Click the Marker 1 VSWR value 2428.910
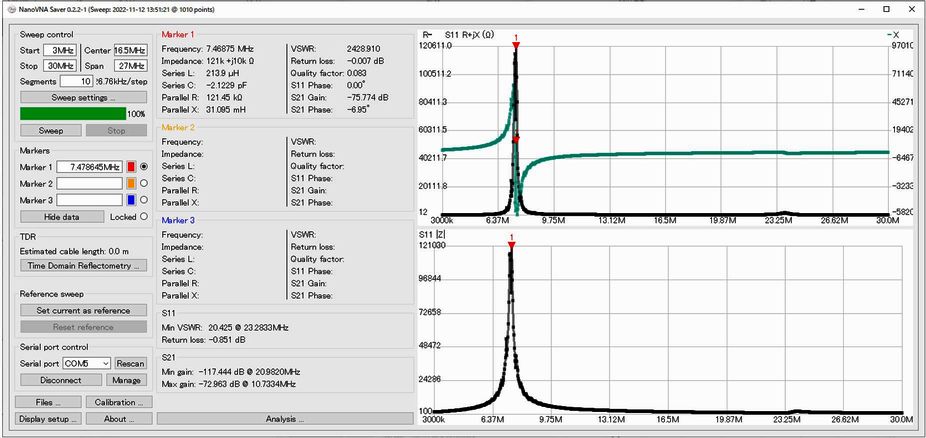Image resolution: width=926 pixels, height=438 pixels. [x=363, y=48]
